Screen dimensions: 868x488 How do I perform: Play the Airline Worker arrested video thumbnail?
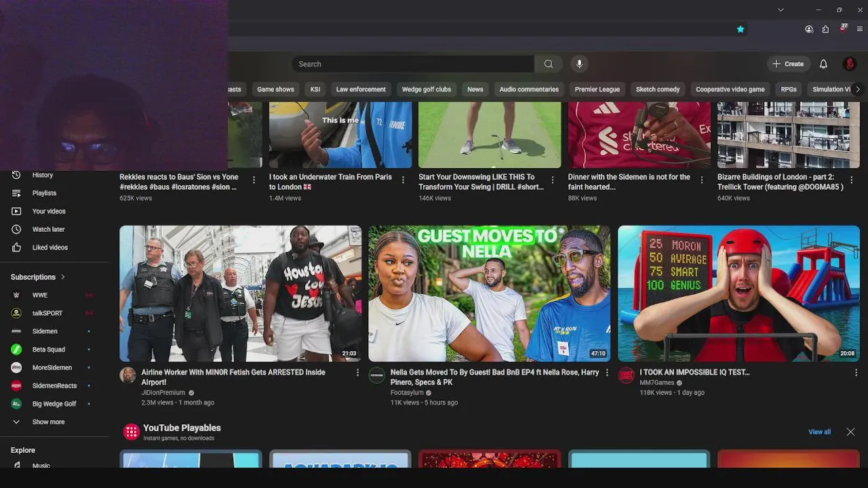241,293
